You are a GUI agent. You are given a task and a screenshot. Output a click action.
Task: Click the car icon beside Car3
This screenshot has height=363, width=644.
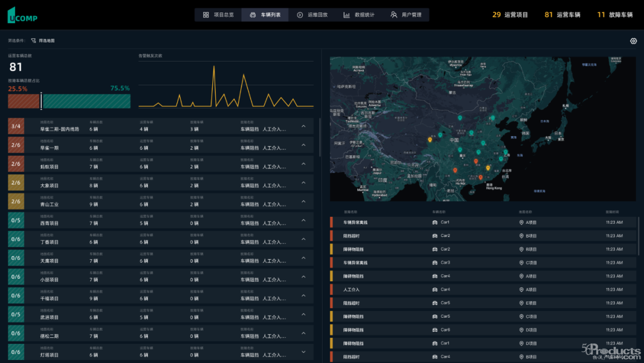pyautogui.click(x=435, y=263)
